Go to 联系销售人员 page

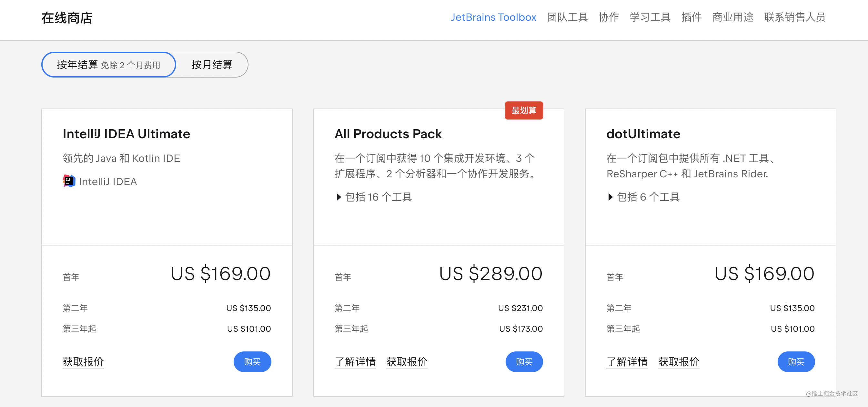click(794, 17)
